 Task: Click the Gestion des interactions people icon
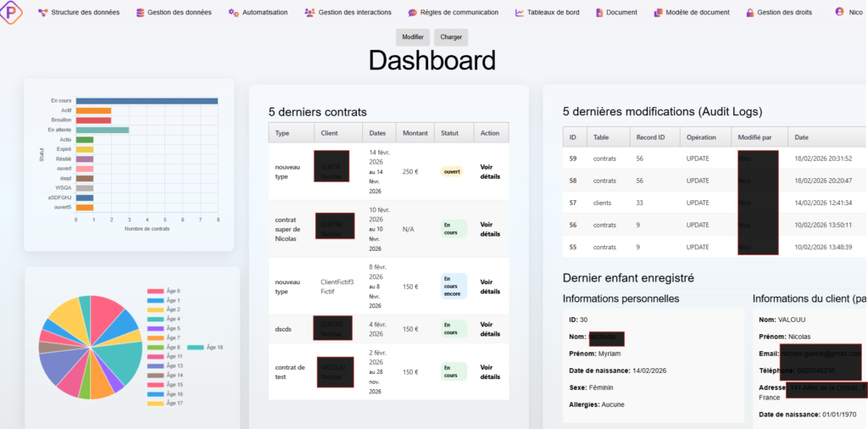click(x=309, y=13)
